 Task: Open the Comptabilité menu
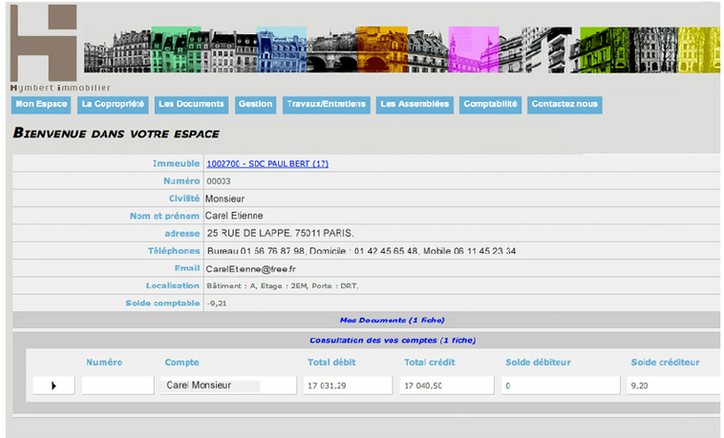coord(490,105)
